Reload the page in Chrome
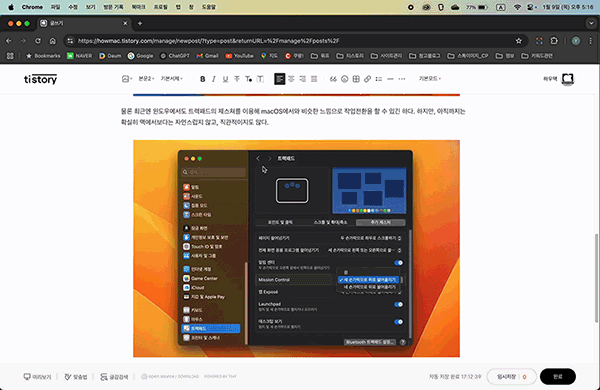Screen dimensions: 600x390 coord(38,41)
